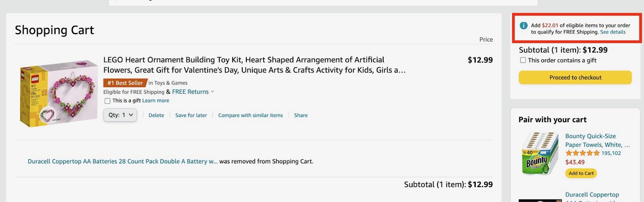Open Compare with similar items

pos(250,115)
